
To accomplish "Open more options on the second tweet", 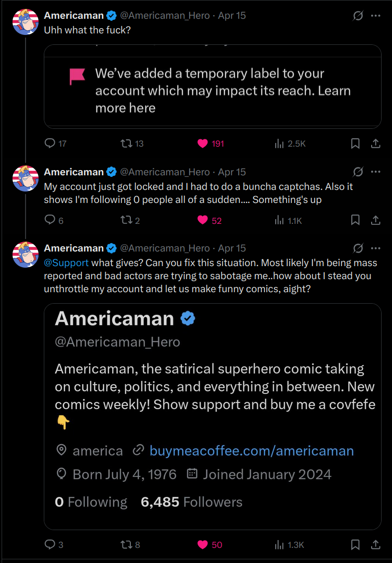I will [375, 172].
